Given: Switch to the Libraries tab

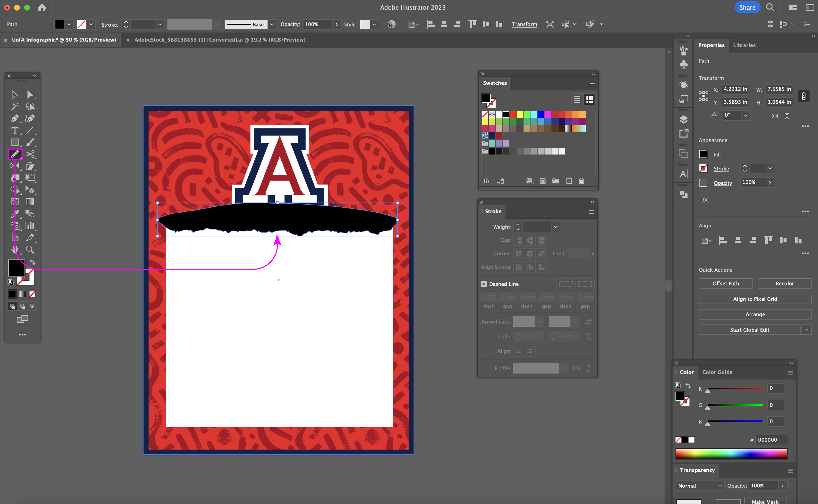Looking at the screenshot, I should [x=744, y=45].
